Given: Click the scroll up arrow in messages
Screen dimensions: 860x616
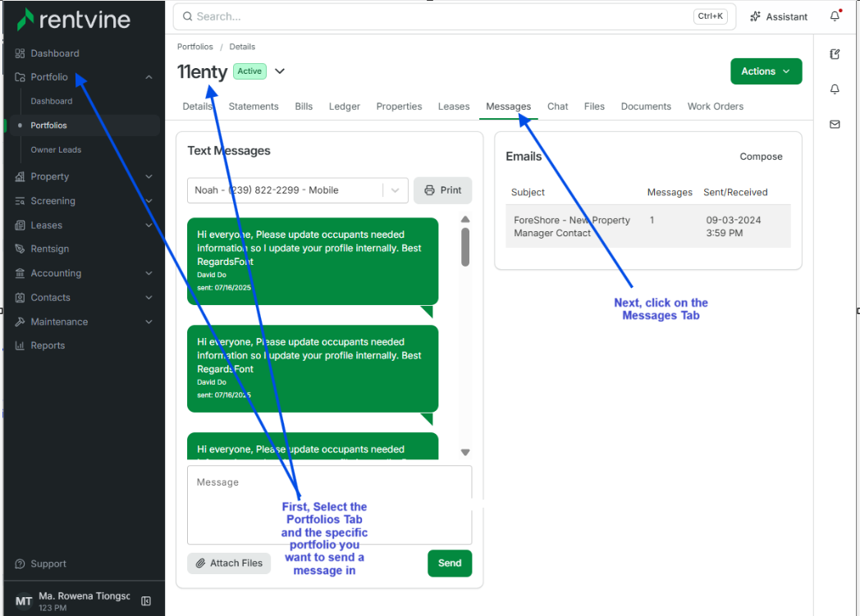Looking at the screenshot, I should point(465,219).
